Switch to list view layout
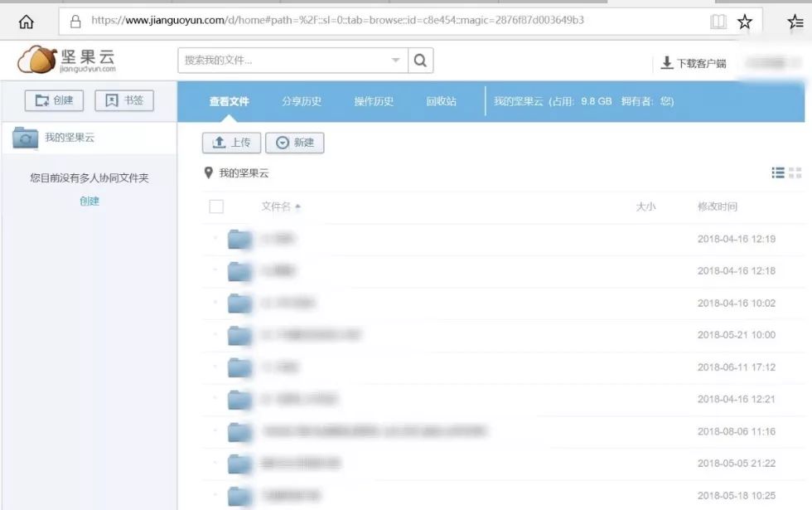Screen dimensions: 812x510 tap(778, 172)
